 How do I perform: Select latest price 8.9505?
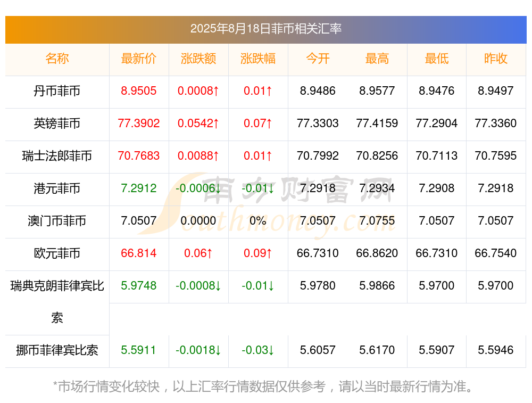tap(139, 91)
